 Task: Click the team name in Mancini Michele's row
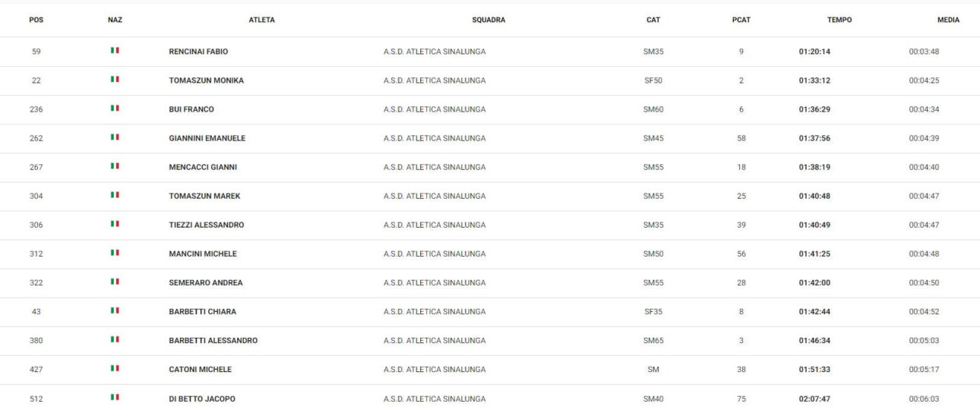[435, 254]
